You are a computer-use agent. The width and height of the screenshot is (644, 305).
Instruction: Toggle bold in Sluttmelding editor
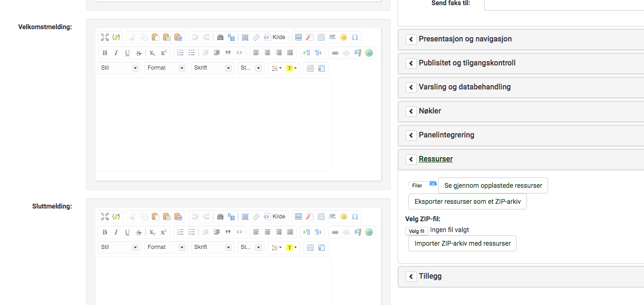[105, 232]
